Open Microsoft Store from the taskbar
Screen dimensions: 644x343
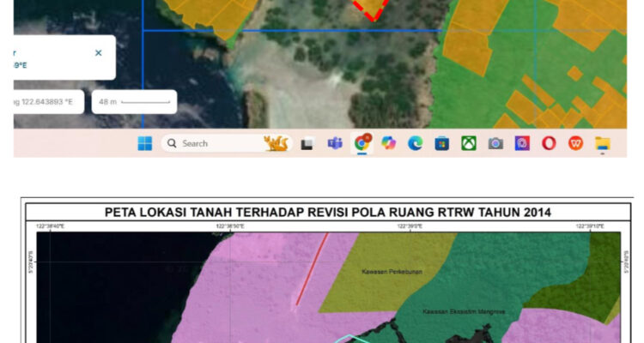[441, 143]
